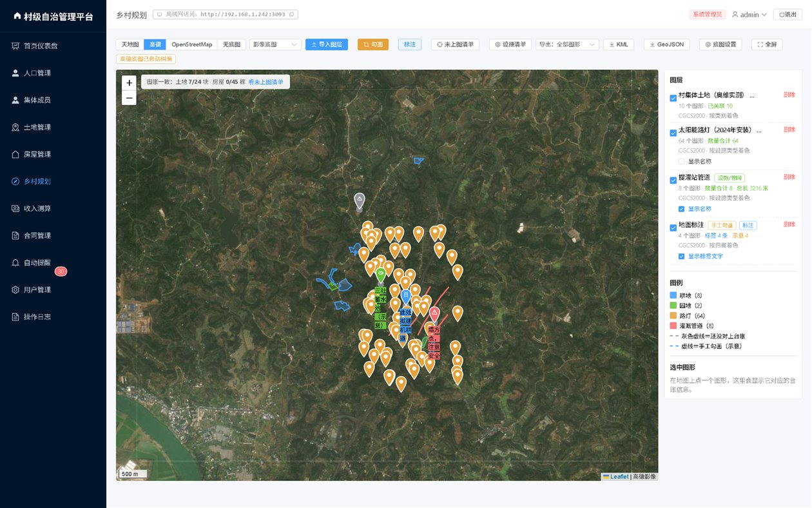Open the 影像底图 dropdown
The image size is (812, 508).
pos(275,44)
